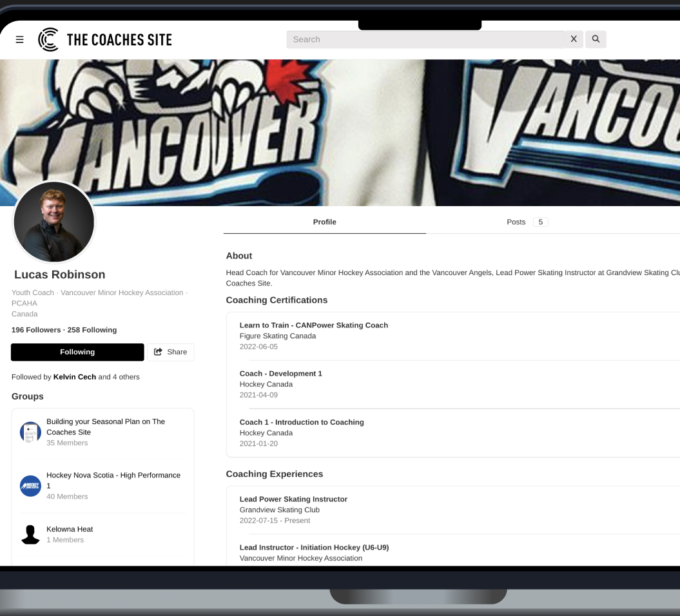This screenshot has width=680, height=616.
Task: Click the Coaching Experiences heading
Action: point(275,474)
